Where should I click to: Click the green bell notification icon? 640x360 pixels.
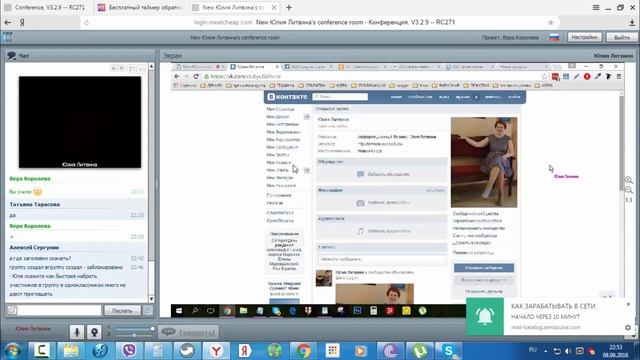(x=485, y=317)
